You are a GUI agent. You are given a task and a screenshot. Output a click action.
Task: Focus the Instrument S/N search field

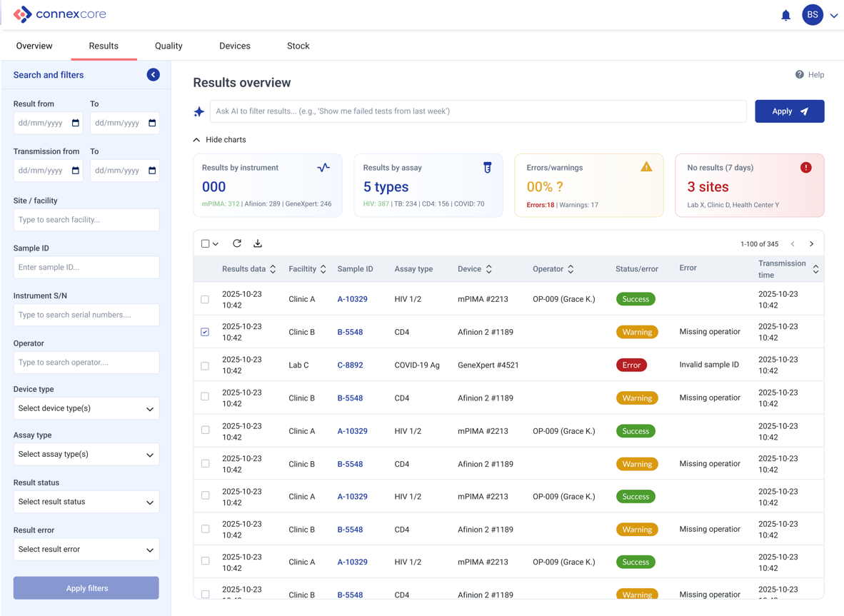86,315
